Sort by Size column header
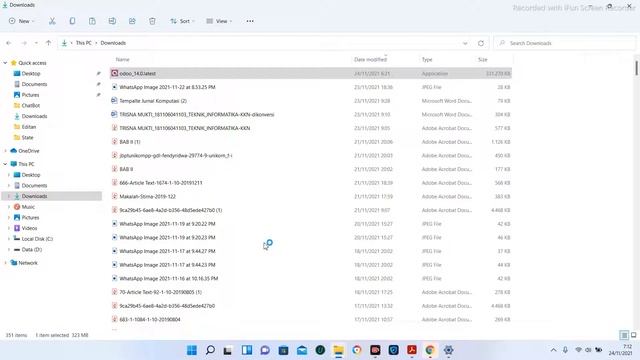The height and width of the screenshot is (360, 640). [483, 60]
